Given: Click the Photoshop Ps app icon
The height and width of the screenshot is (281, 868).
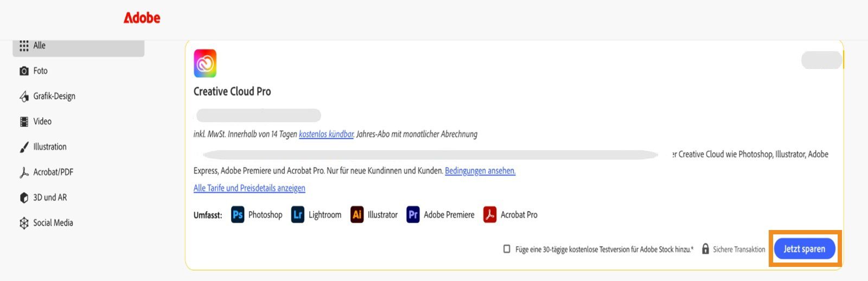Looking at the screenshot, I should click(238, 215).
